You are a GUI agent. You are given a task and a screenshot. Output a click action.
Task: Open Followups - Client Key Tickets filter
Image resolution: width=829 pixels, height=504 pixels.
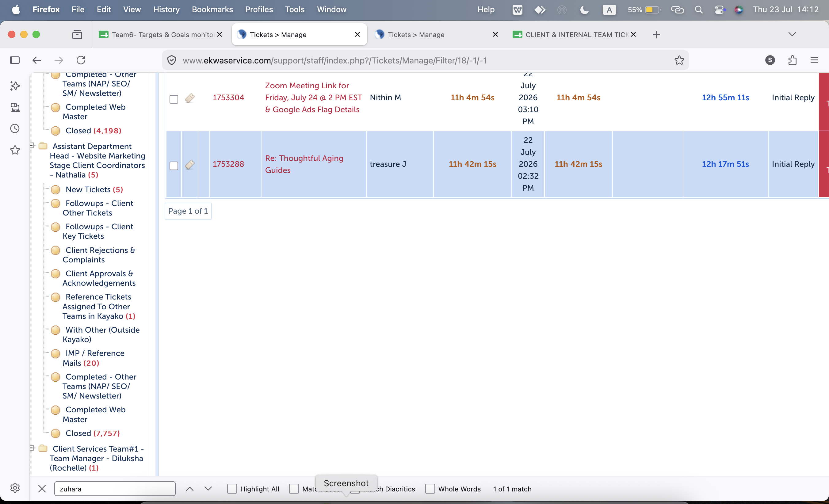[98, 231]
